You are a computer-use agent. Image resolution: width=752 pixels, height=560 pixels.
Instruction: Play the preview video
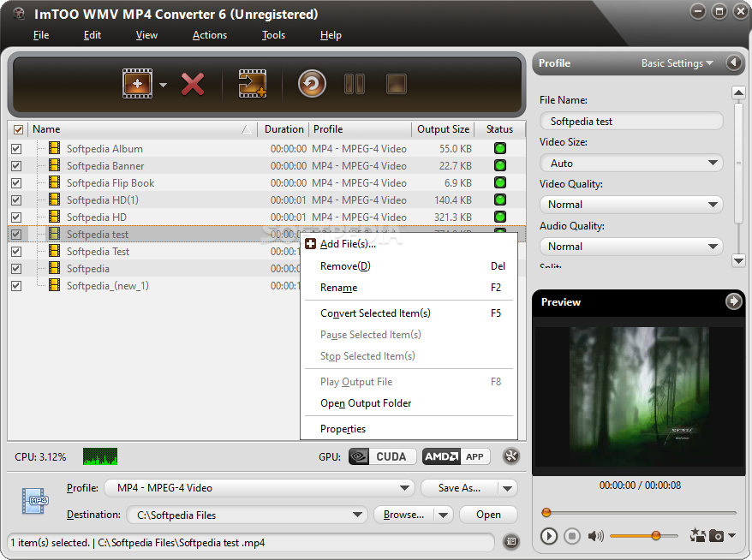(549, 535)
